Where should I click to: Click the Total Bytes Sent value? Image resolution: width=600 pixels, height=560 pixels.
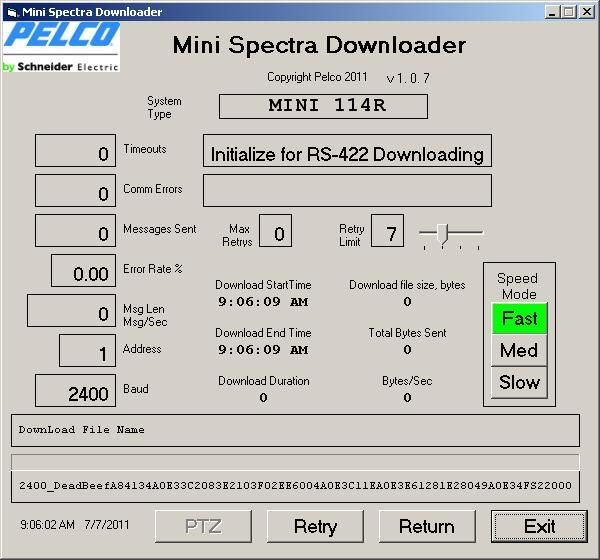pos(407,349)
